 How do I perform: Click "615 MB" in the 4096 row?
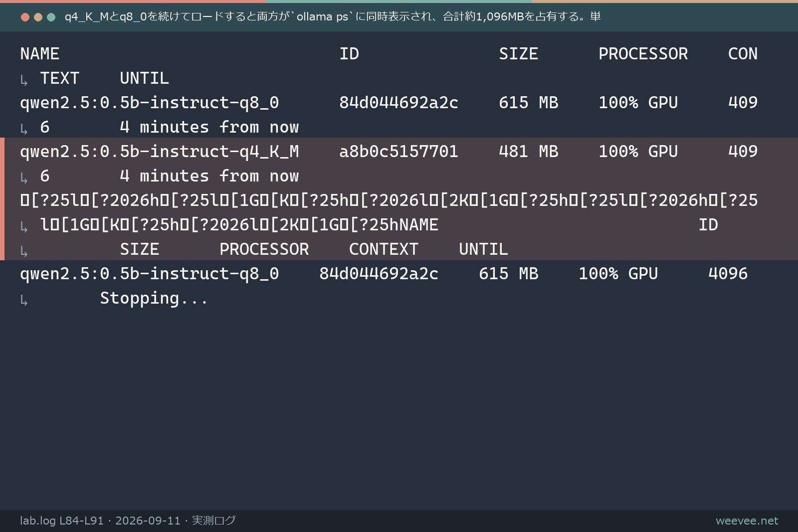pyautogui.click(x=508, y=274)
